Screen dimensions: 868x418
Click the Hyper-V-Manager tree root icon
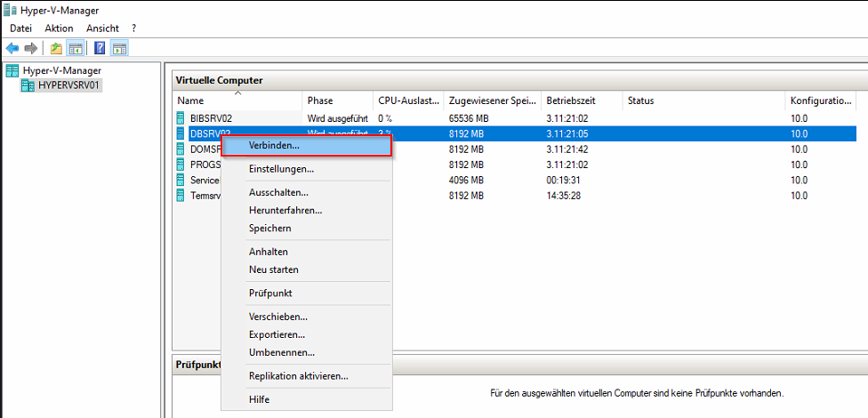coord(12,70)
